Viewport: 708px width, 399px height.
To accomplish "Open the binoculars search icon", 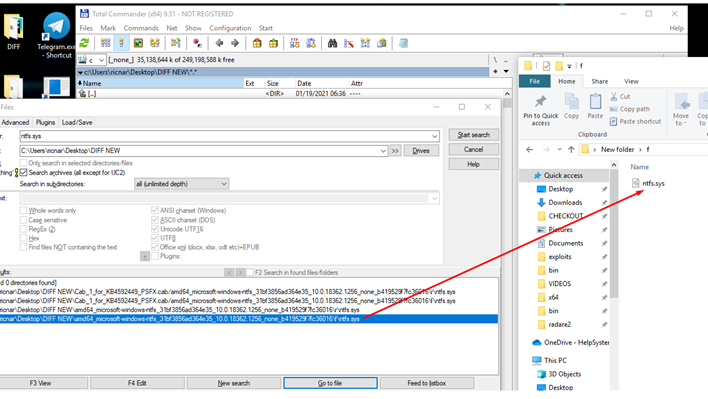I will [x=332, y=43].
